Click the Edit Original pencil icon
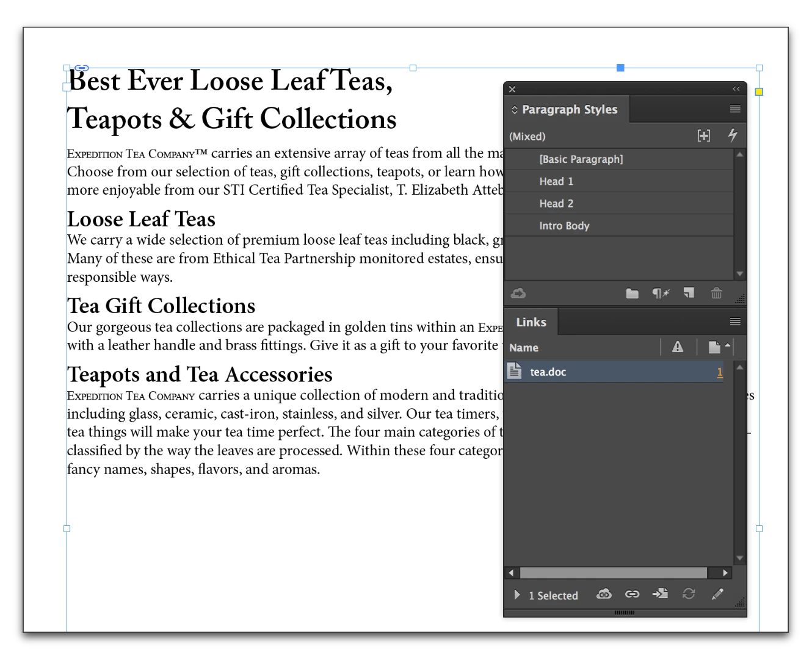Screen dimensions: 812x659 (x=717, y=594)
